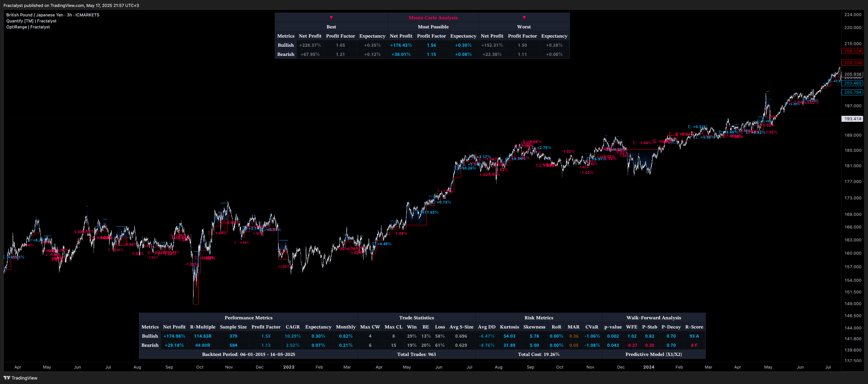Screen dimensions: 868x384
Task: Select the 'Quantify [TM] | Fractalyst' indicator label
Action: click(x=31, y=21)
